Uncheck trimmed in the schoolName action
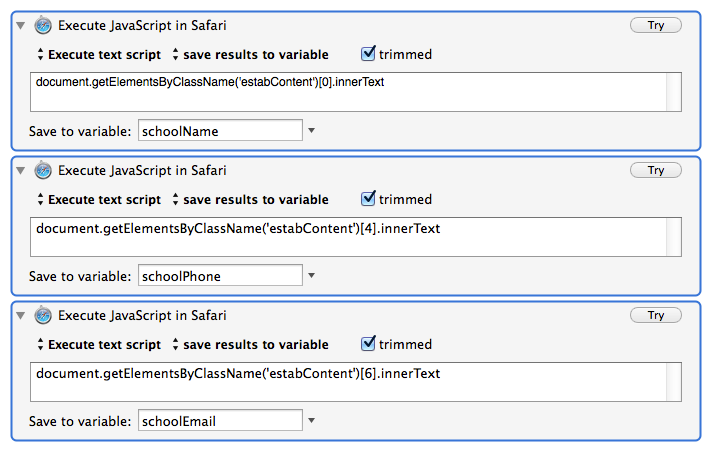 click(368, 54)
